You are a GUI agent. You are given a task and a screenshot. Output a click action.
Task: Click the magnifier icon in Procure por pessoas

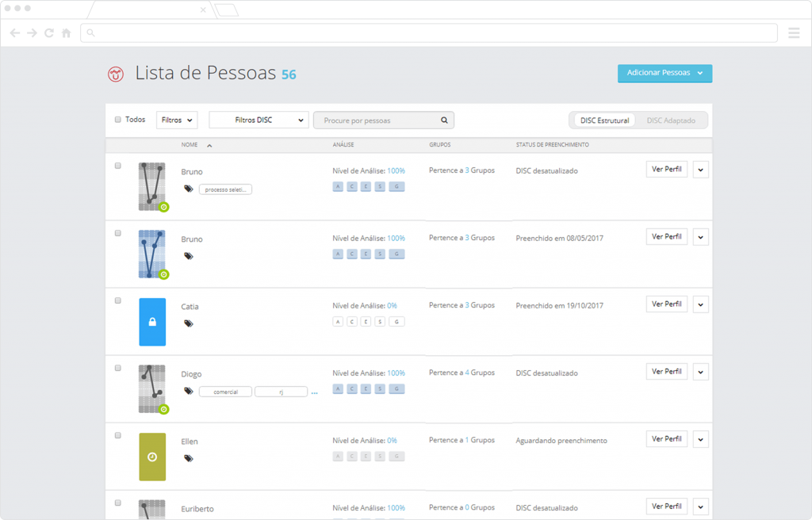coord(444,120)
